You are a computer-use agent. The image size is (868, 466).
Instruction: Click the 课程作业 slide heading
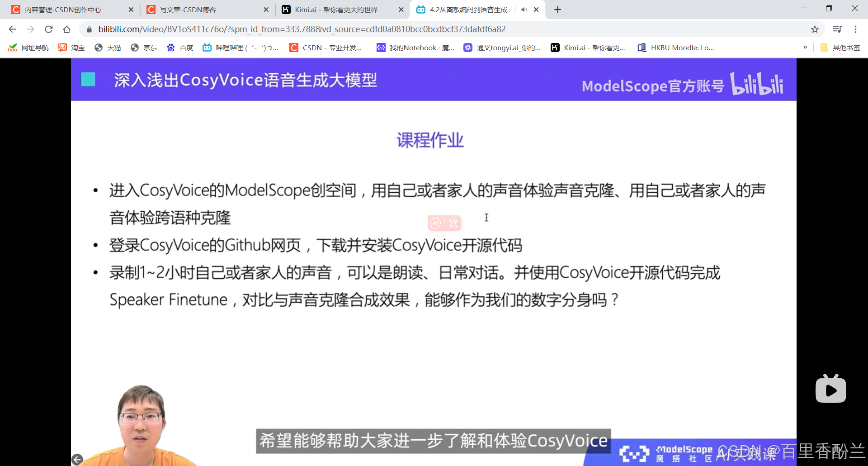430,140
